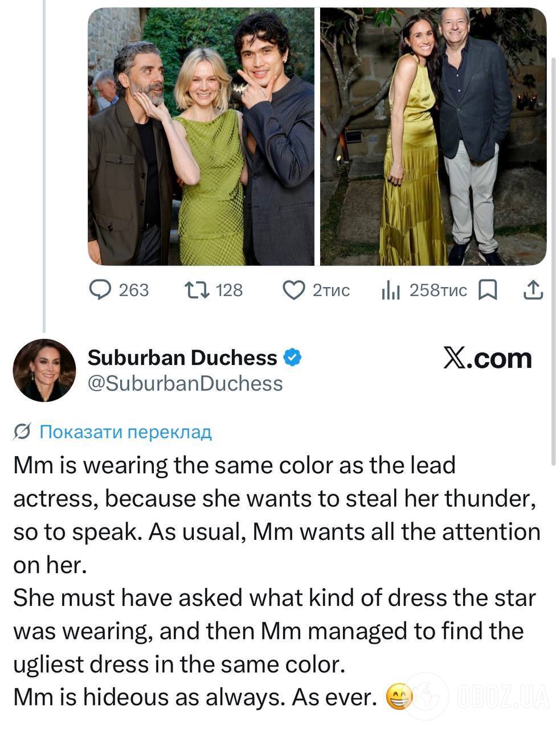Click the translate icon beside Показати переклад

point(22,432)
